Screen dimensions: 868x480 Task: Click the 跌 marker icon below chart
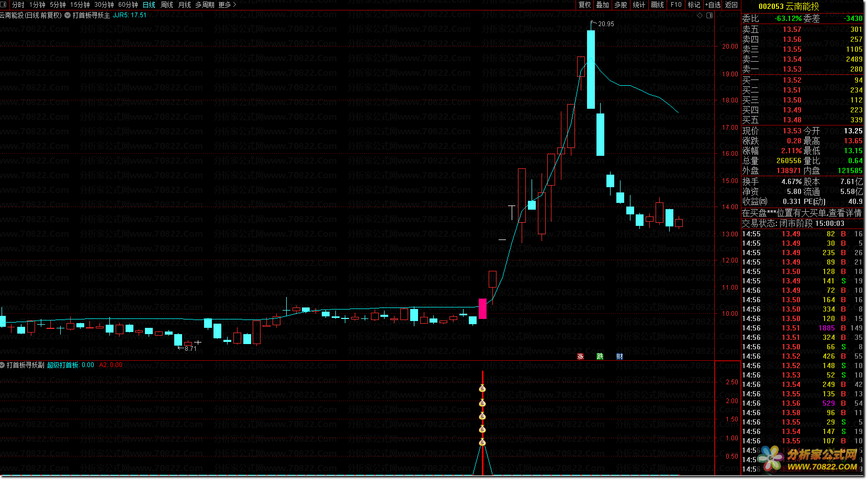tap(600, 357)
